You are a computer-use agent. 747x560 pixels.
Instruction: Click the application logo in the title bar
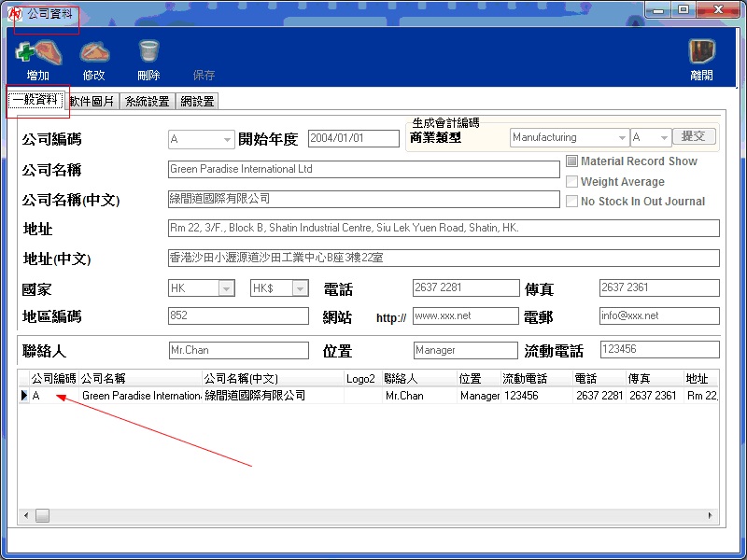click(x=15, y=13)
